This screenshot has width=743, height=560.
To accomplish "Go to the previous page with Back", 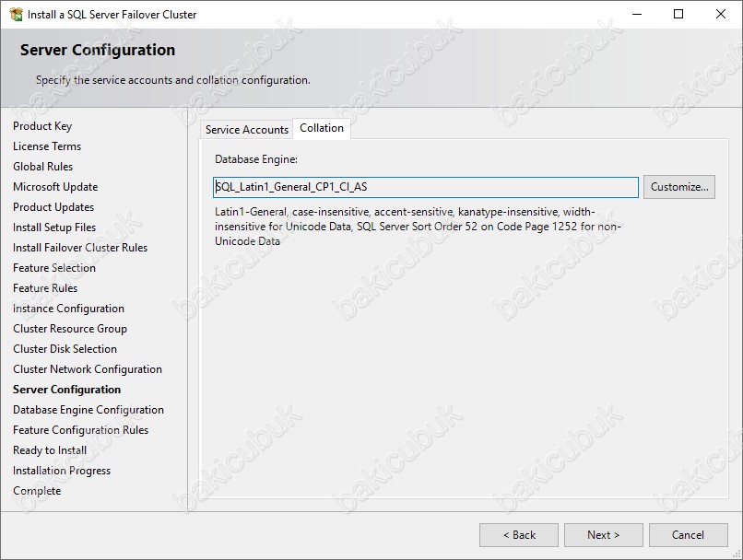I will point(519,535).
